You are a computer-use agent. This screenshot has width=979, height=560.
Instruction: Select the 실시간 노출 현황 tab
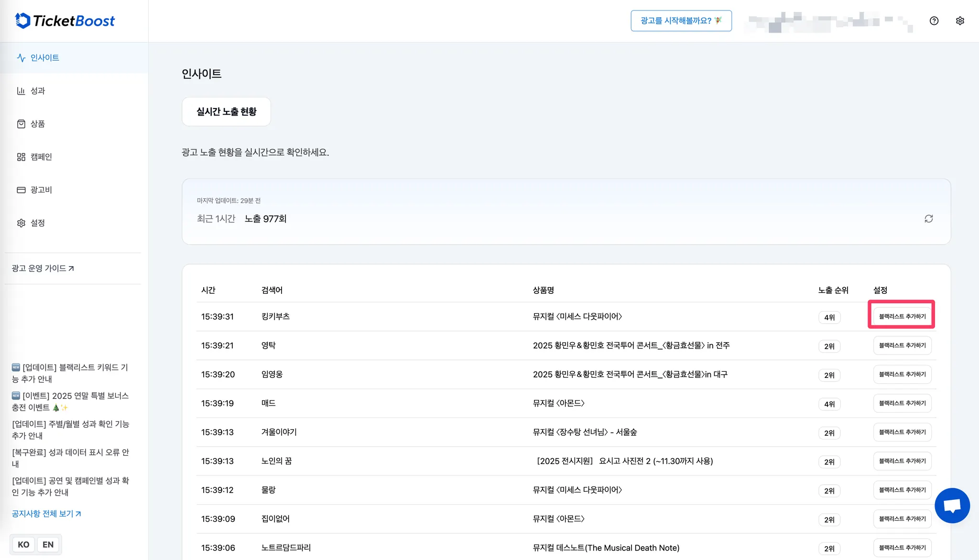click(226, 111)
